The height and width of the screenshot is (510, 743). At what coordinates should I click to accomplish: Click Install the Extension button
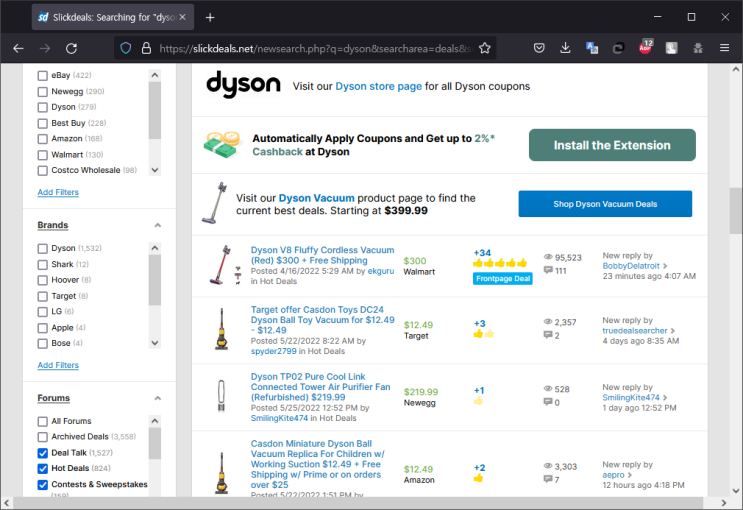(x=612, y=145)
